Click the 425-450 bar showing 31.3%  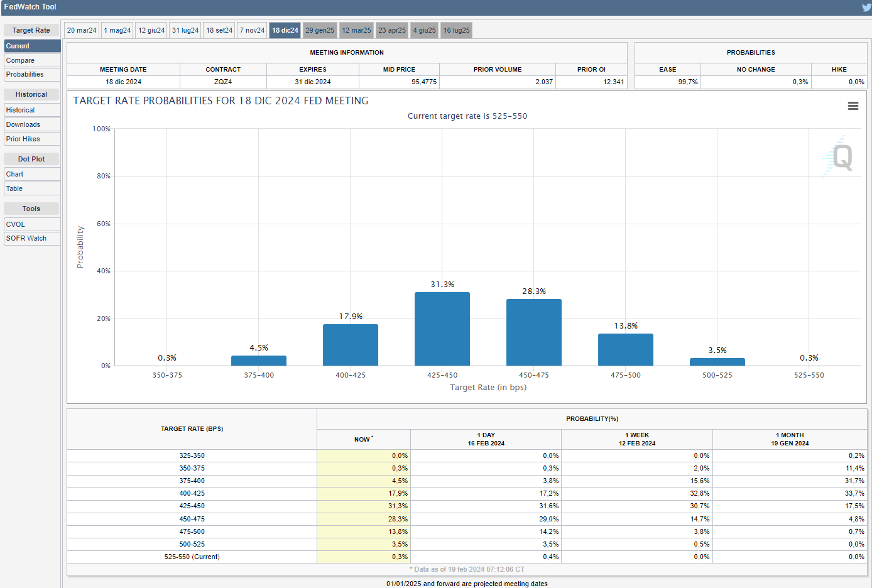coord(442,329)
